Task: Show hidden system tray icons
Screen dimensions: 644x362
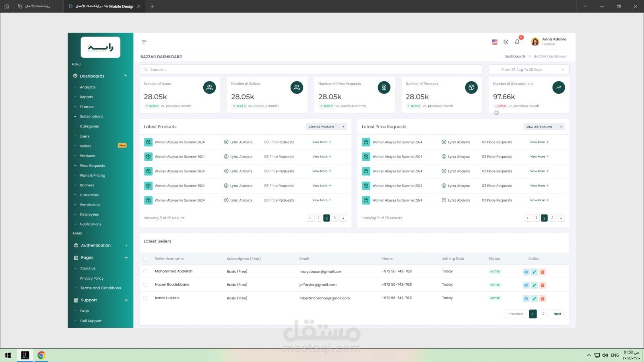Action: tap(589, 355)
